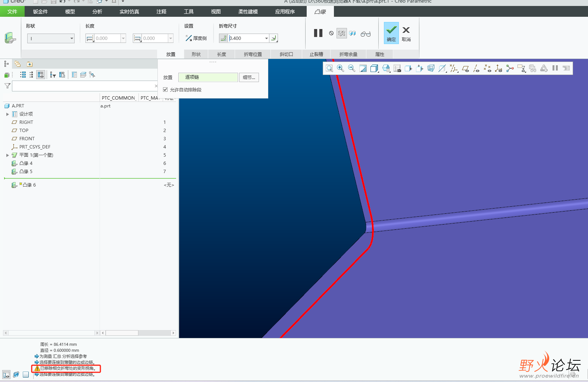
Task: Toggle datum axis display visibility
Action: point(476,68)
